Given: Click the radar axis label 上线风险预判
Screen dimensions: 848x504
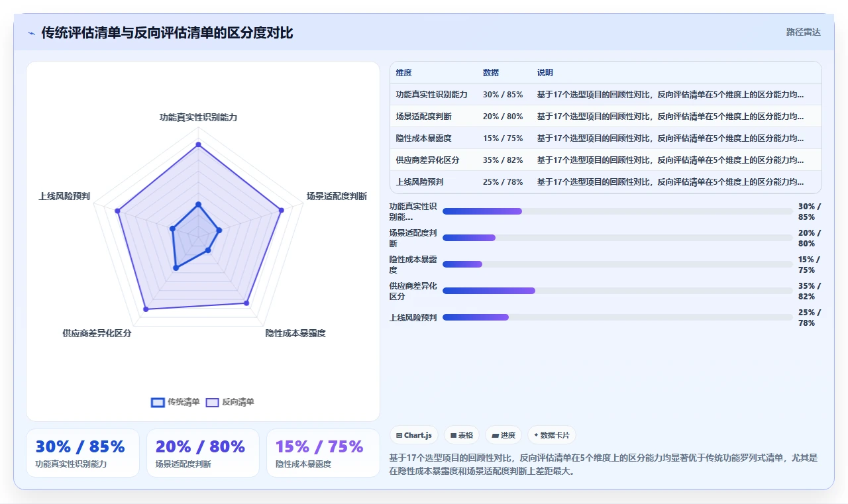Looking at the screenshot, I should [64, 196].
